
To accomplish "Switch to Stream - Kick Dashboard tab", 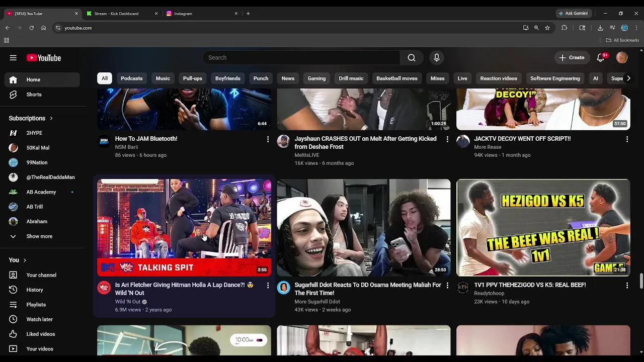I will point(121,14).
